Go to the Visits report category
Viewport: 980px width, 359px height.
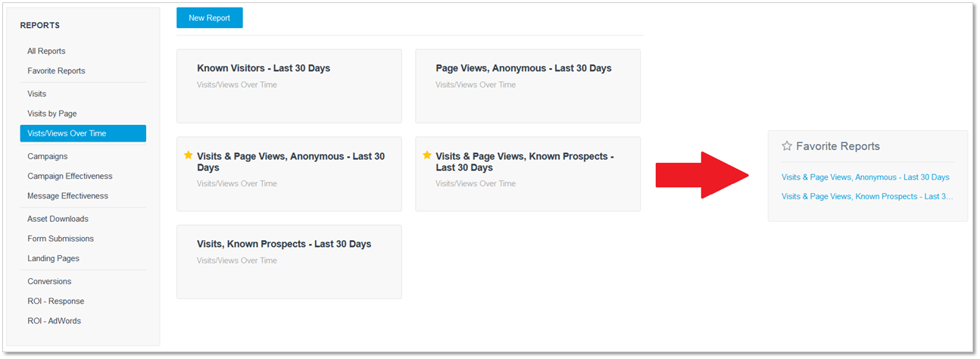37,94
